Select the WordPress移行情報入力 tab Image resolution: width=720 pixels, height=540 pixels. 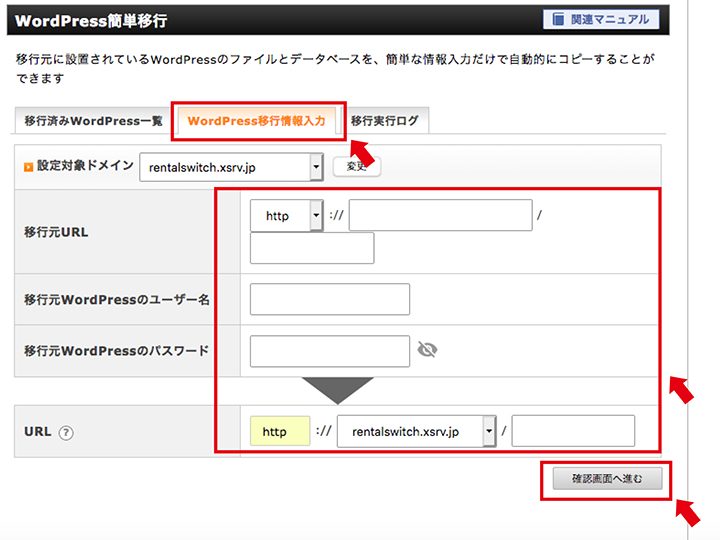click(x=256, y=121)
